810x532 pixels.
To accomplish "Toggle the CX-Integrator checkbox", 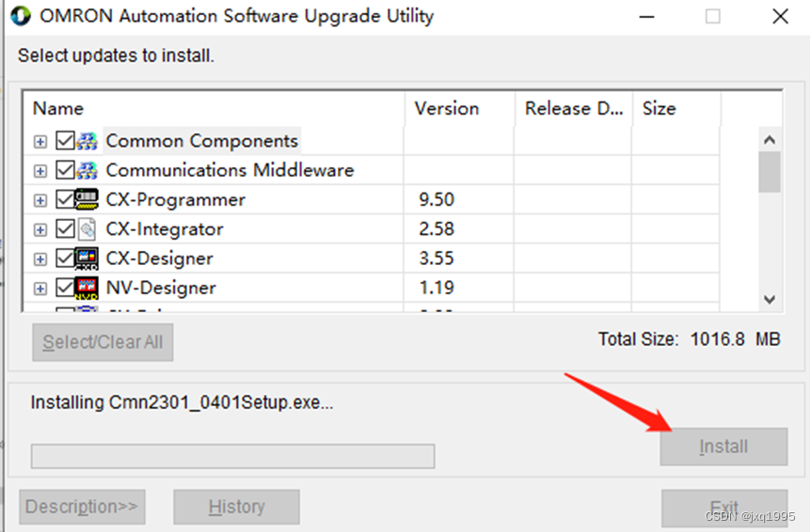I will coord(65,229).
